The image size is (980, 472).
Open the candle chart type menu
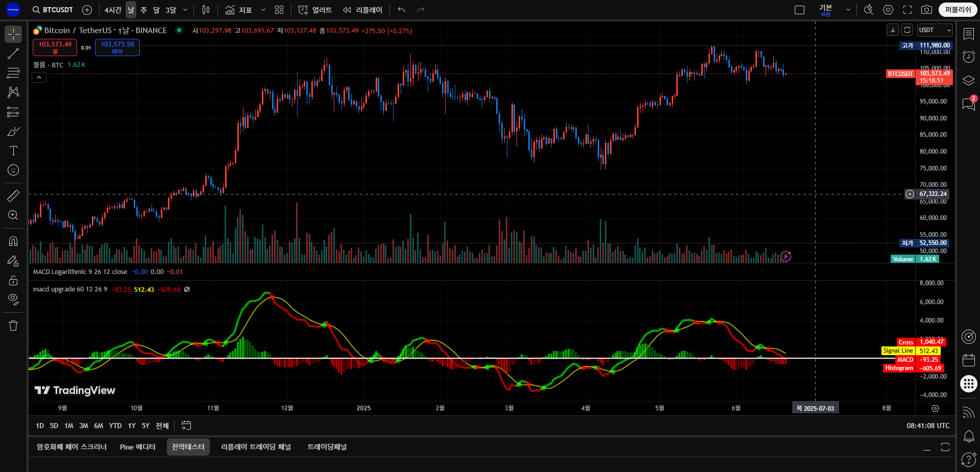click(x=206, y=10)
